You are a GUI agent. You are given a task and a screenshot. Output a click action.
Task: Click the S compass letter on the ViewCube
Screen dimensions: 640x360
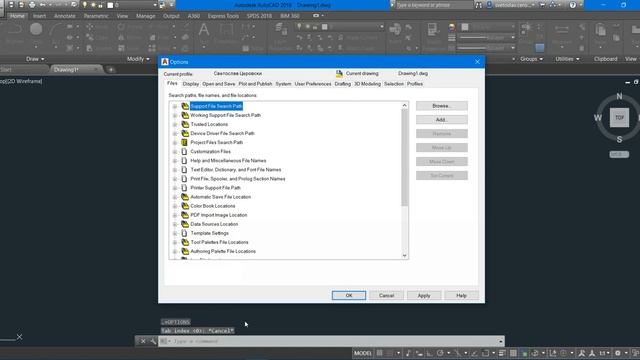(619, 140)
